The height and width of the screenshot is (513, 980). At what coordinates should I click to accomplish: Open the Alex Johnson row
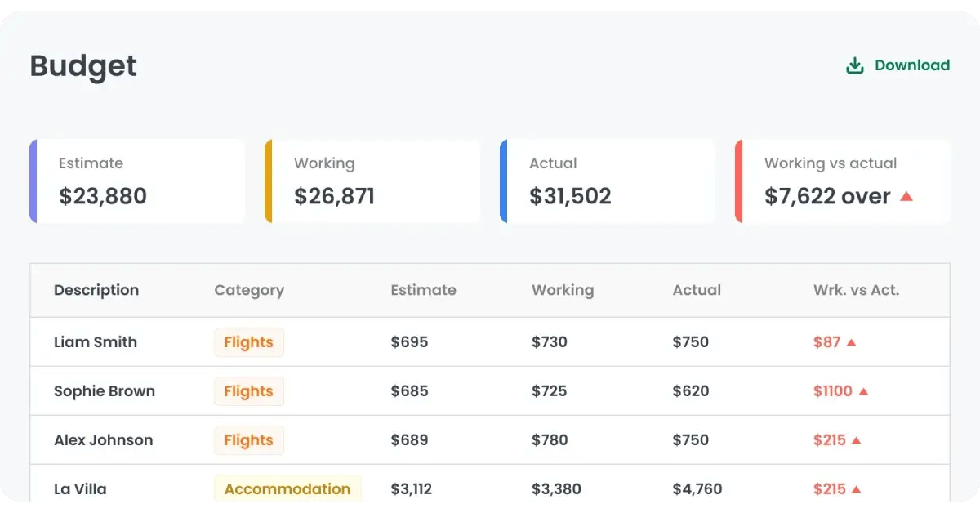click(x=103, y=440)
